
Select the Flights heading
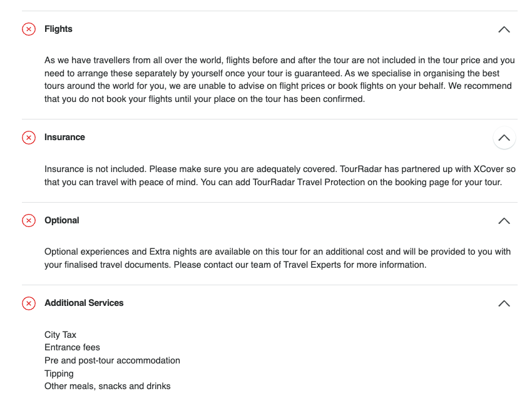coord(58,29)
